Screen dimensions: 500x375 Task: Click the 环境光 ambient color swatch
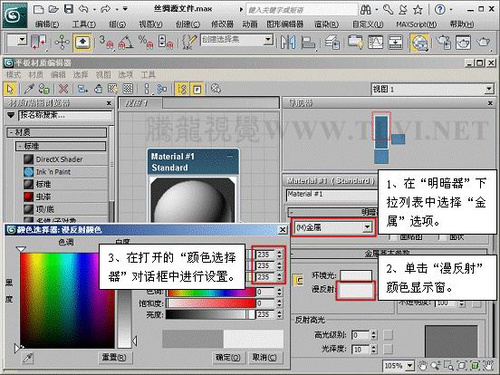pos(356,276)
